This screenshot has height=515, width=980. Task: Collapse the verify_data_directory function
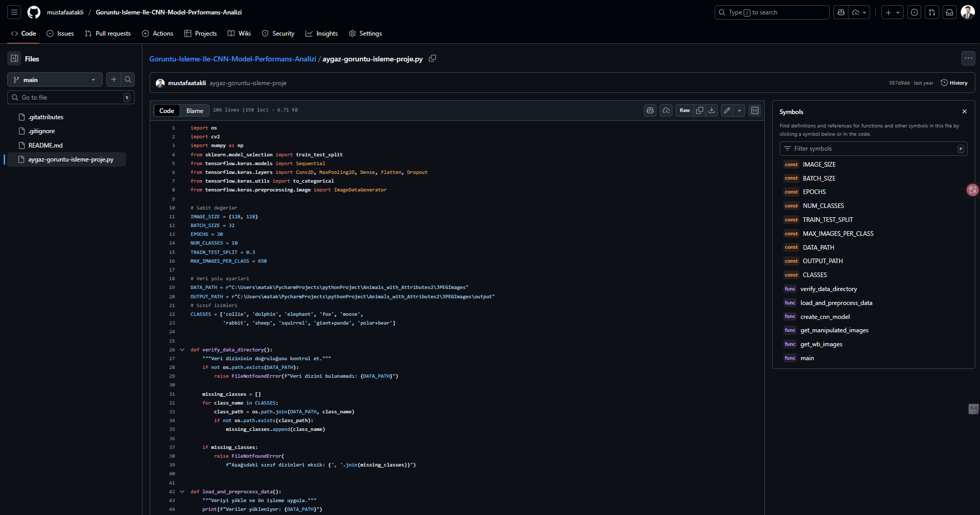[x=182, y=350]
